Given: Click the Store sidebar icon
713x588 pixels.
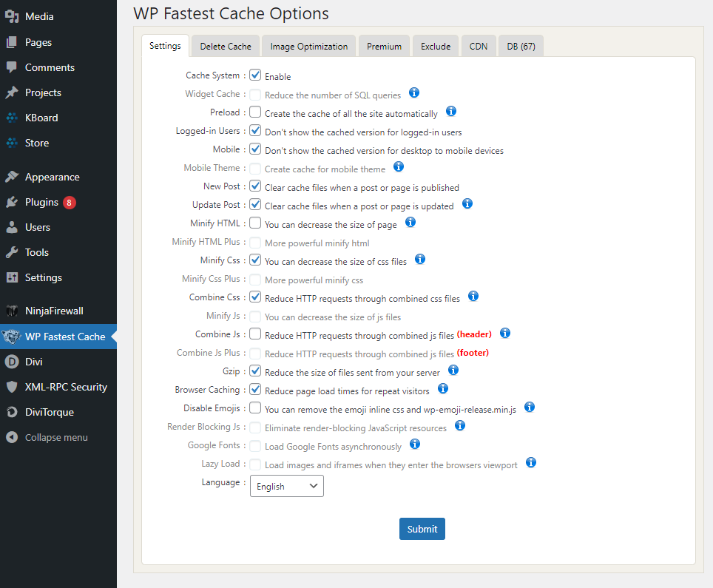Looking at the screenshot, I should [x=12, y=143].
